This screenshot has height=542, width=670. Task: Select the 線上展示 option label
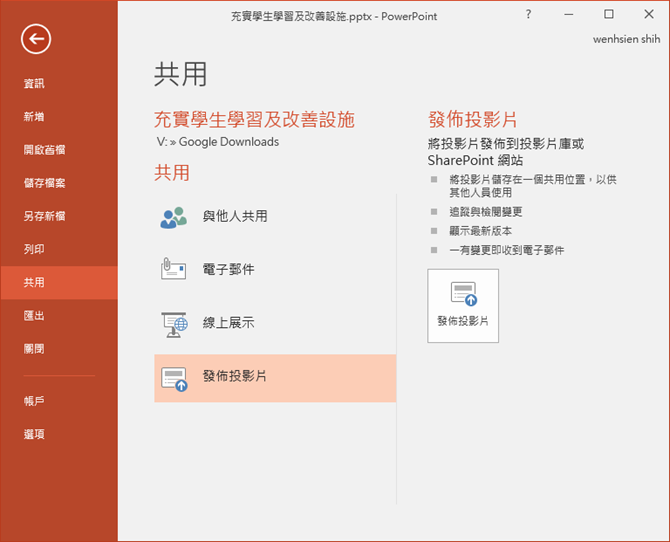point(229,322)
